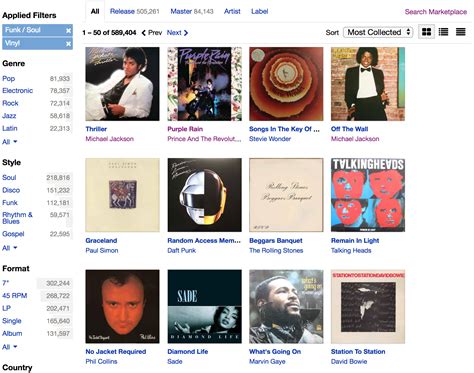Open the Daft Punk artist link
The image size is (474, 373).
[181, 251]
